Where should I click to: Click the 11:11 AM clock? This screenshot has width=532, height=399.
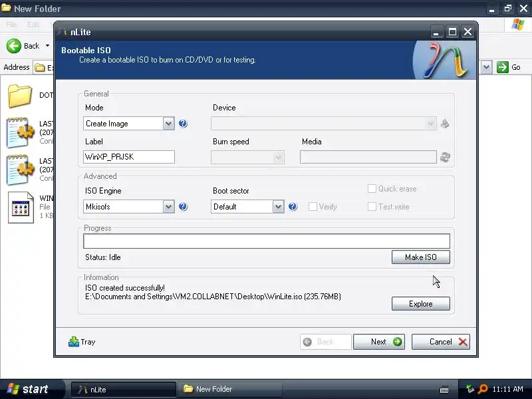point(507,389)
